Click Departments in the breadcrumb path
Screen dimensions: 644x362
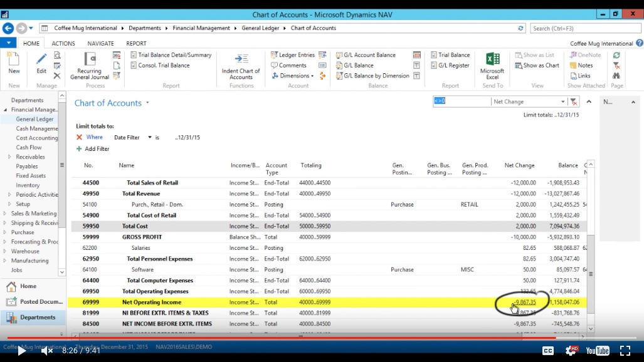(x=145, y=28)
